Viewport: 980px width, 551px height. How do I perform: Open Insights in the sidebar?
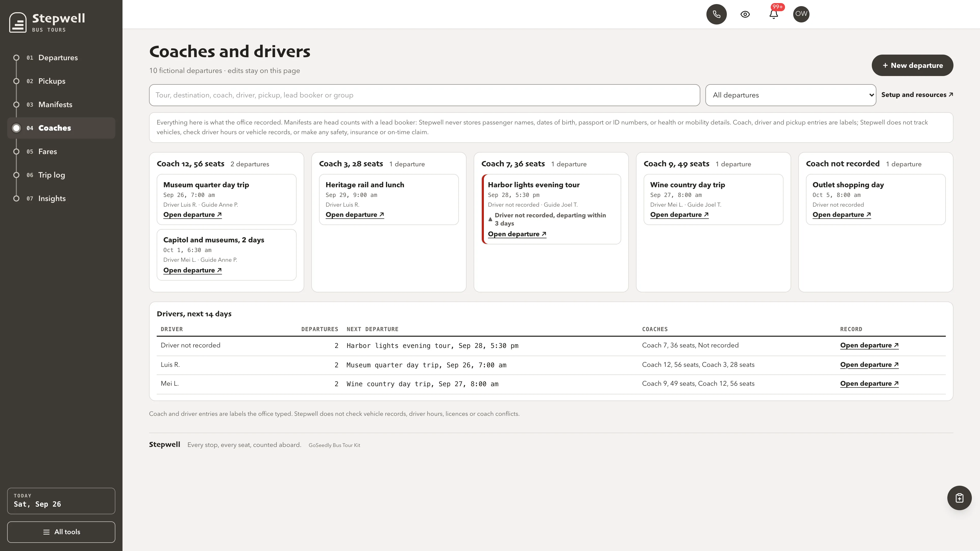click(61, 198)
